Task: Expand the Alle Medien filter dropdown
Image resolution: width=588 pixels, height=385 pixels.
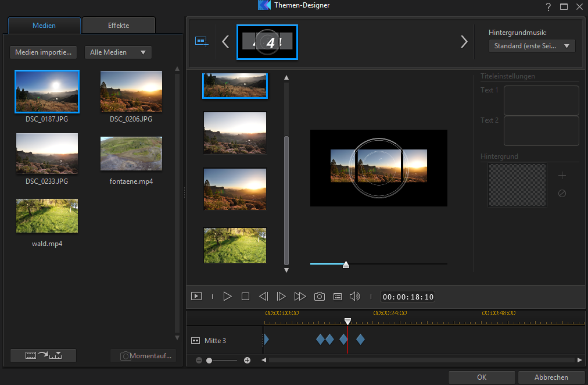Action: click(118, 52)
